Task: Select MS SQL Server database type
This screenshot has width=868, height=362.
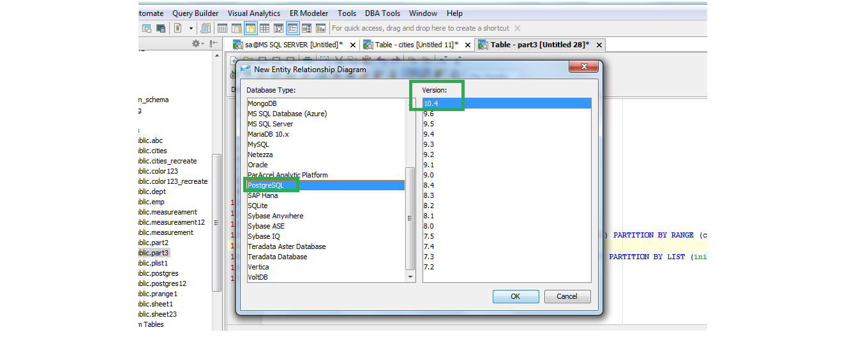Action: point(326,124)
